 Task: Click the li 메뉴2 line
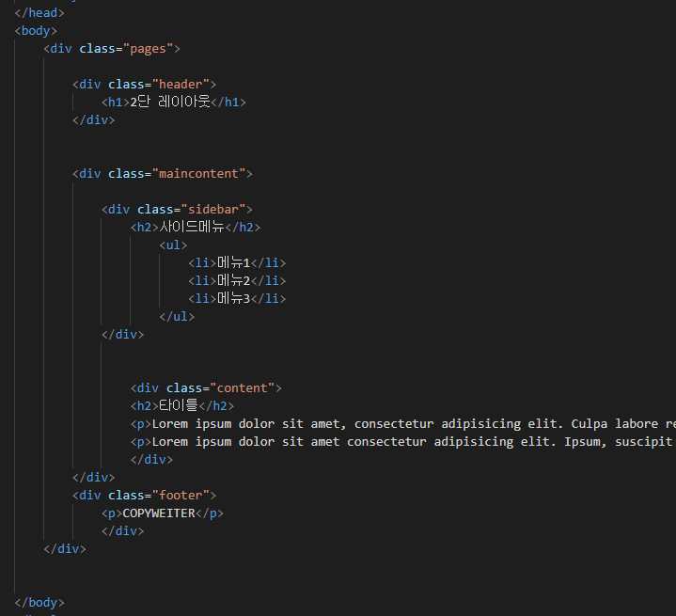tap(237, 281)
